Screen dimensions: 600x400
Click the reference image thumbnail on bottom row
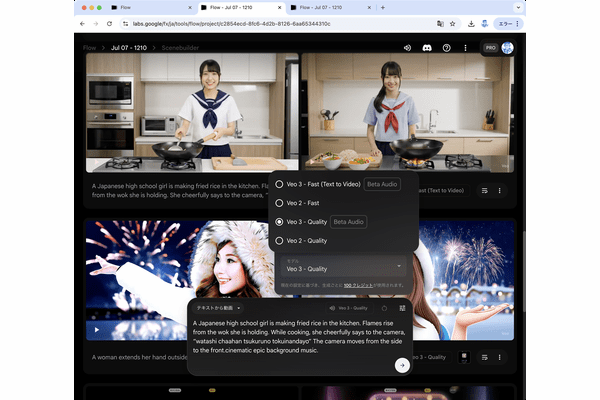[464, 357]
